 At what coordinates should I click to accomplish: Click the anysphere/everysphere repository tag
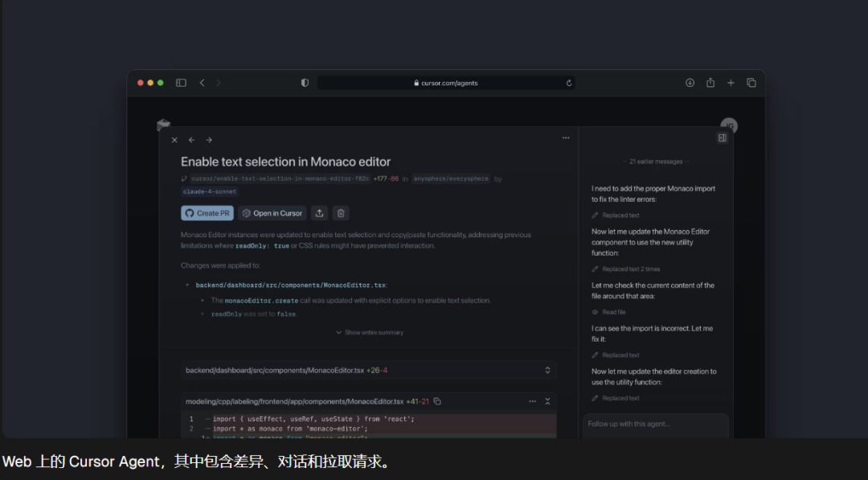(x=451, y=178)
